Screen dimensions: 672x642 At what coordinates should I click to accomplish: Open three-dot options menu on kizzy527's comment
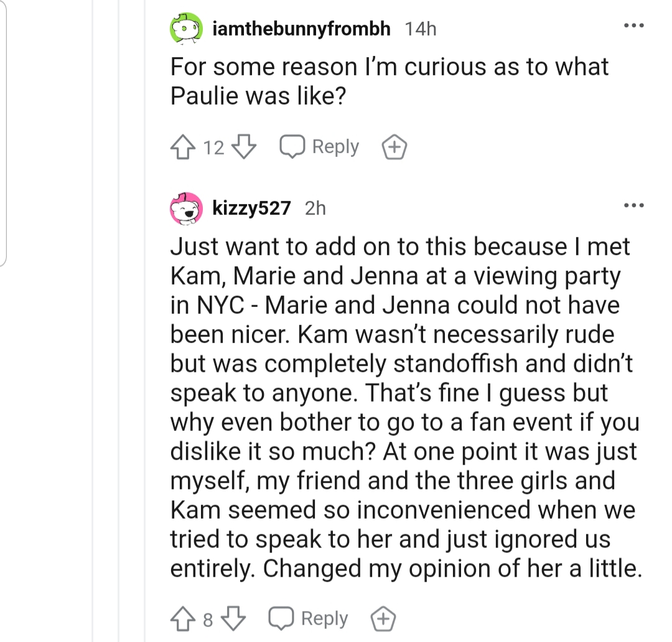coord(634,205)
